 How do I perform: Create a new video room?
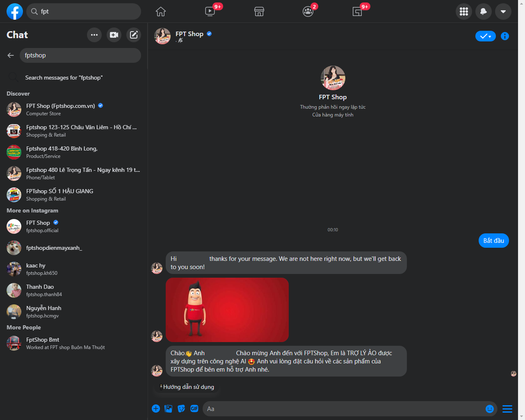(114, 35)
